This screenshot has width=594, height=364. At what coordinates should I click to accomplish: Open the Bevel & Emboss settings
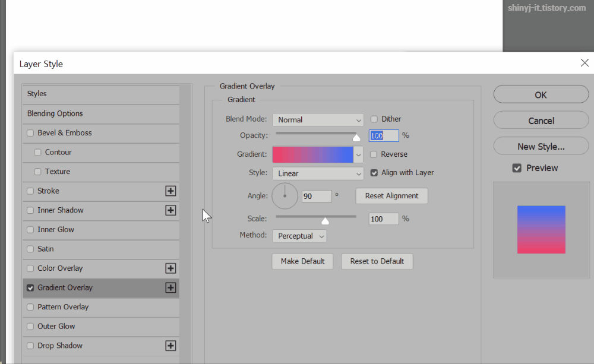[x=64, y=133]
